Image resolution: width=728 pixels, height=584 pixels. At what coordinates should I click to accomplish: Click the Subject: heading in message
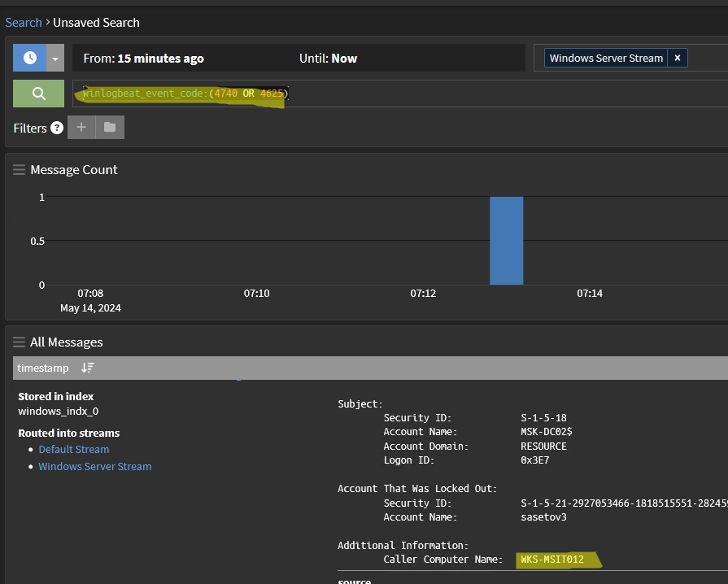(x=360, y=404)
